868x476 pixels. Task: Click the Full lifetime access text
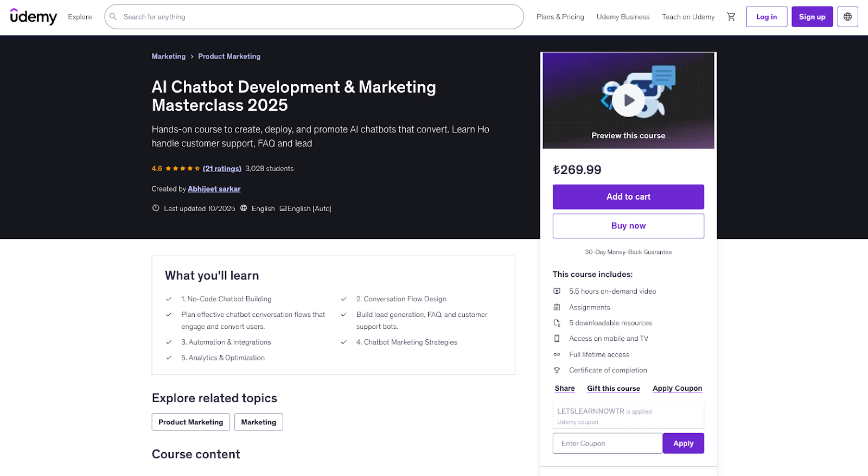(599, 354)
